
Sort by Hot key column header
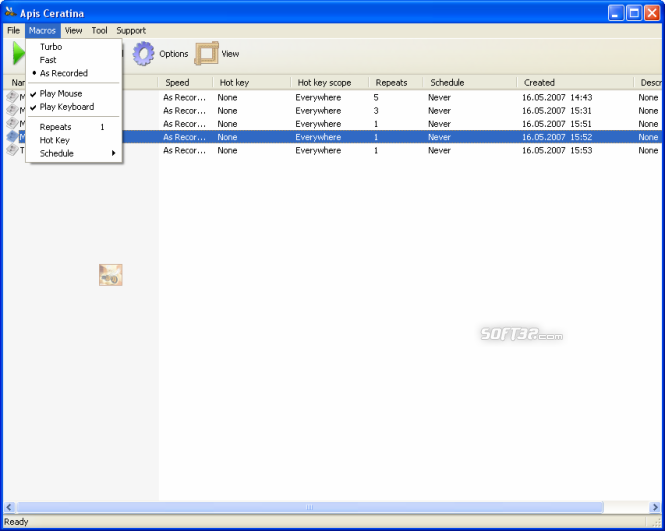point(251,82)
